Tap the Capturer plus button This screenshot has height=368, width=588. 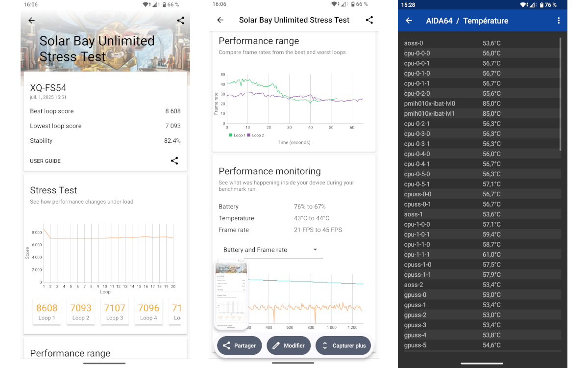[343, 345]
